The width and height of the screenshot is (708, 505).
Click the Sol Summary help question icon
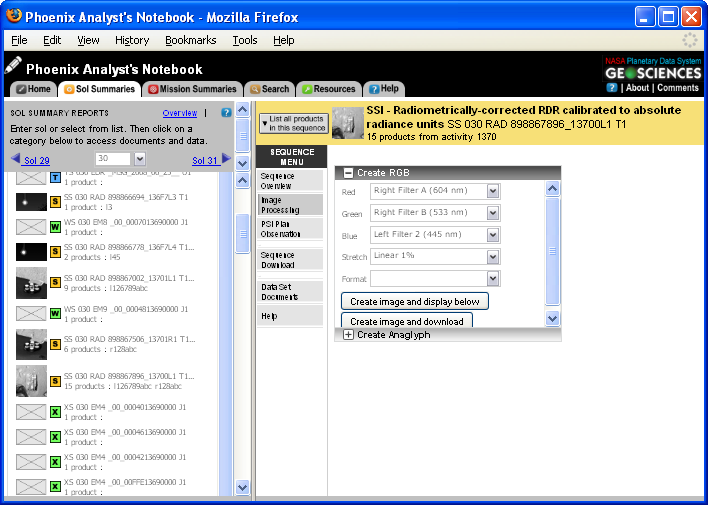click(x=226, y=113)
